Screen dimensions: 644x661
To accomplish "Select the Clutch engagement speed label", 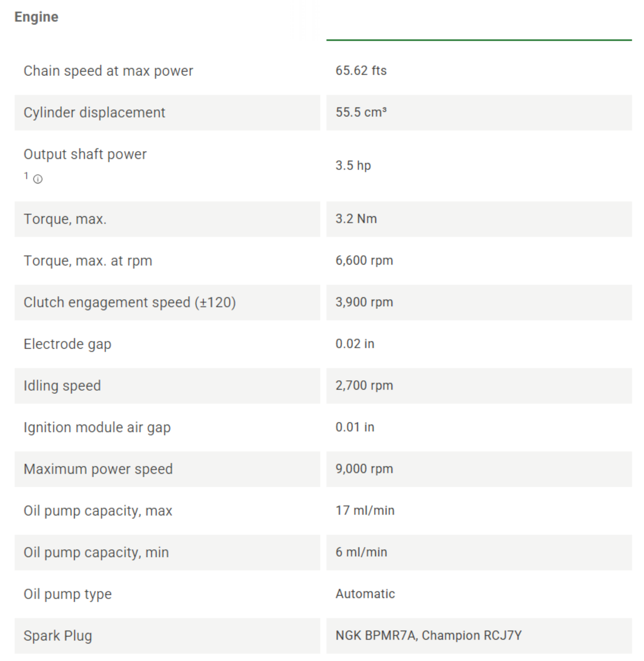I will (x=130, y=302).
